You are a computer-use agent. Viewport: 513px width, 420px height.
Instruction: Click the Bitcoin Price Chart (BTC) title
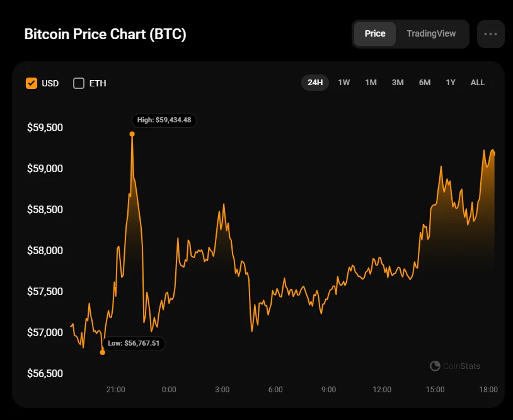pos(105,34)
